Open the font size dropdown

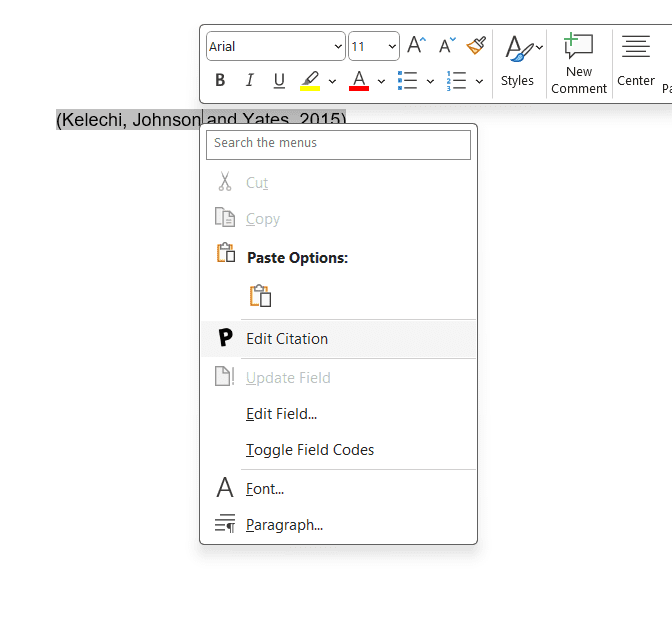[391, 47]
